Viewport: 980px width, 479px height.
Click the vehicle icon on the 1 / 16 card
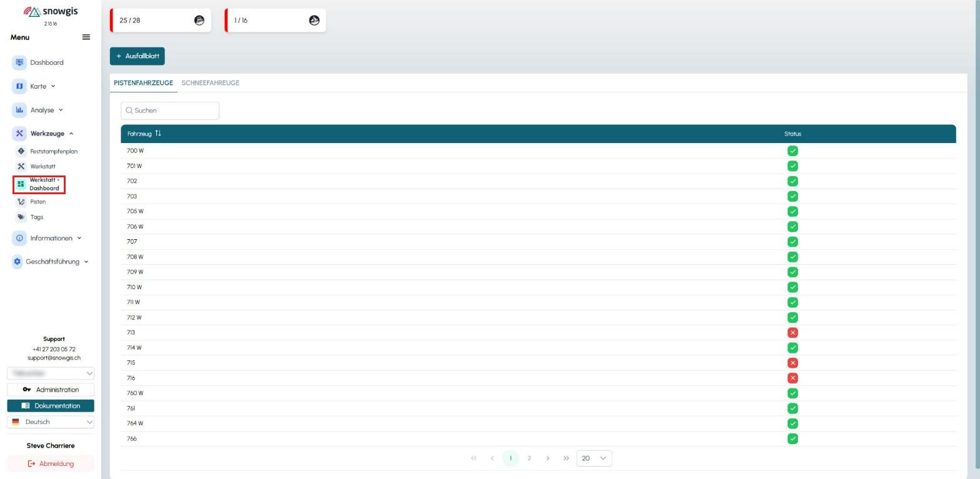pyautogui.click(x=314, y=21)
